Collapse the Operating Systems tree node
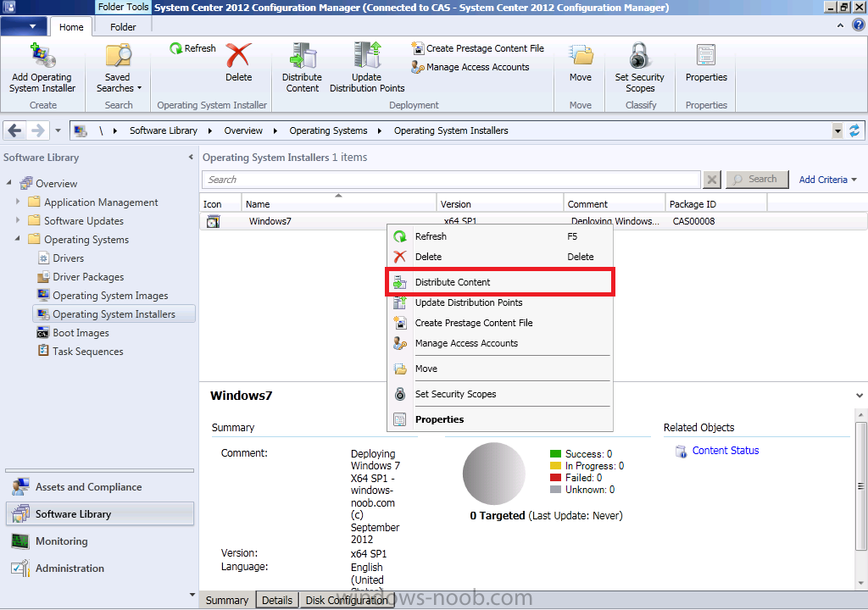 pos(18,238)
